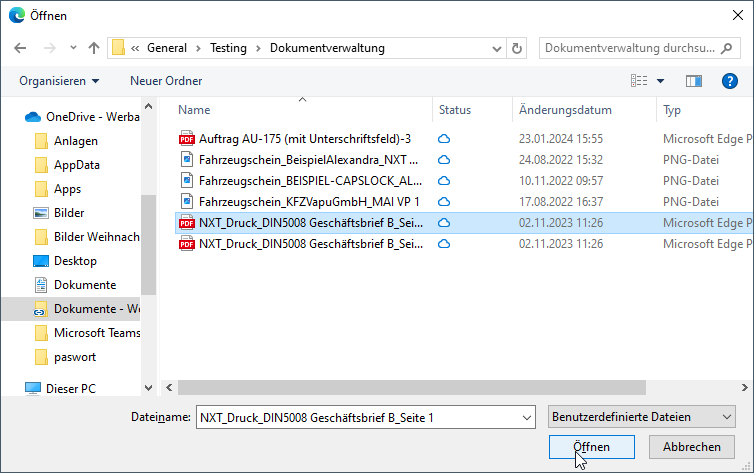Select the Desktop folder in sidebar
The height and width of the screenshot is (473, 754).
coord(75,261)
